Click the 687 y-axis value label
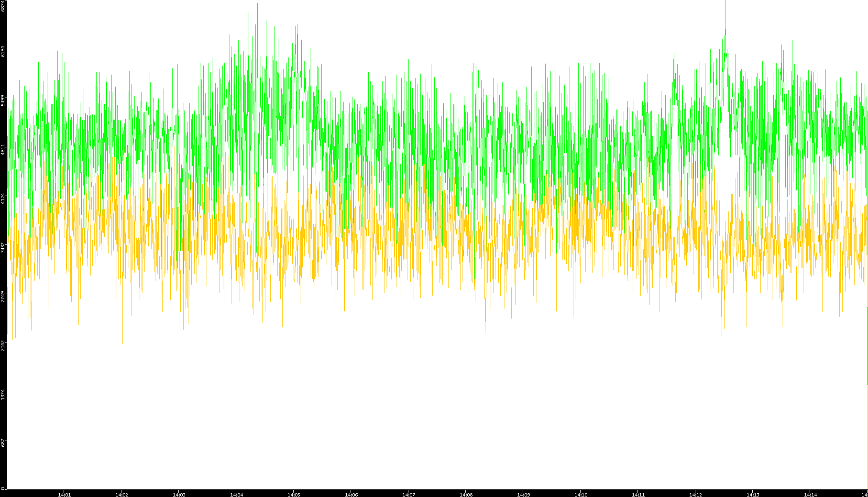868x497 pixels. (x=3, y=442)
